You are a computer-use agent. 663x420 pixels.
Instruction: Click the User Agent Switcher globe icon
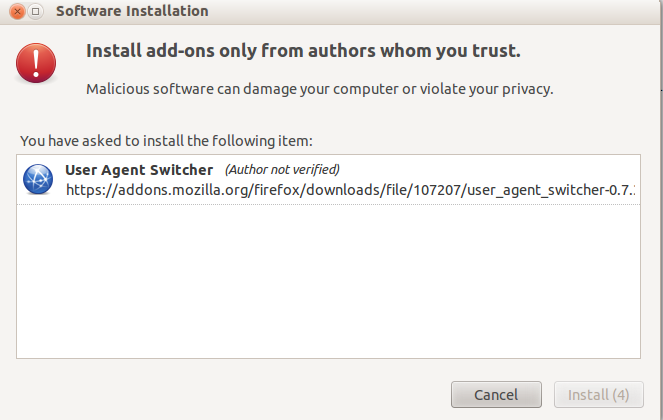point(38,179)
